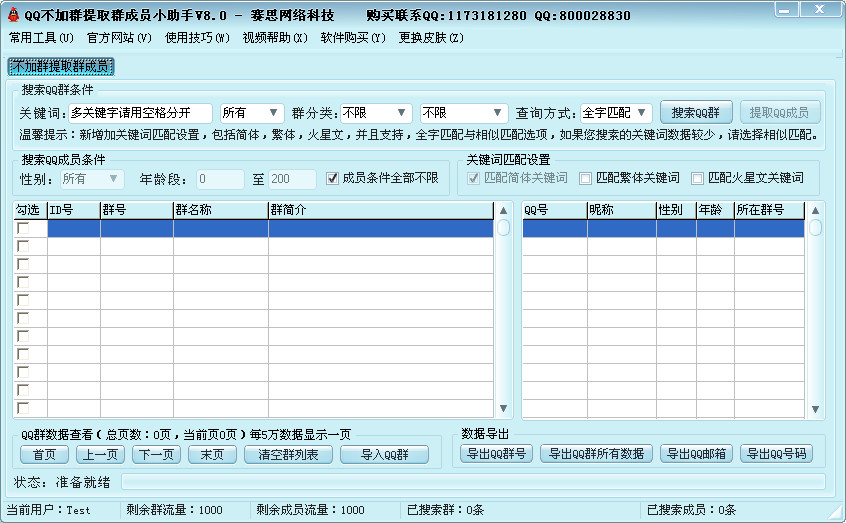
Task: Click the QQ号 column header in member table
Action: (555, 210)
